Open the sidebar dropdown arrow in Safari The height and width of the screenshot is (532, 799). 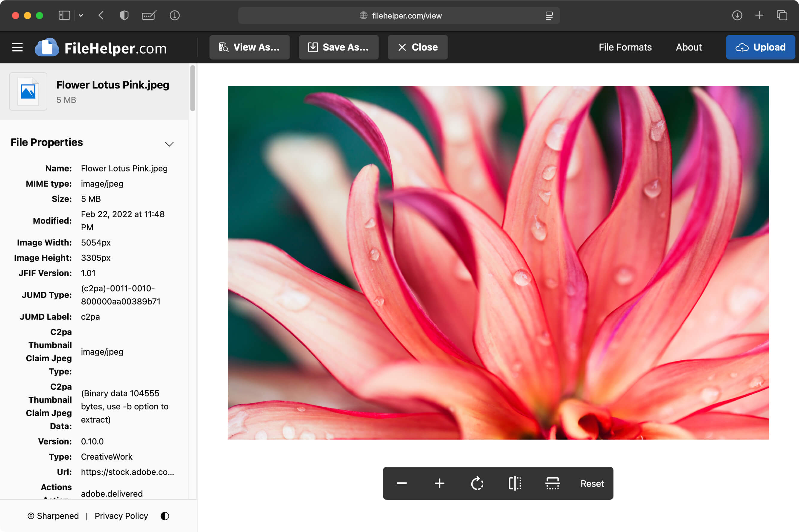[x=81, y=16]
